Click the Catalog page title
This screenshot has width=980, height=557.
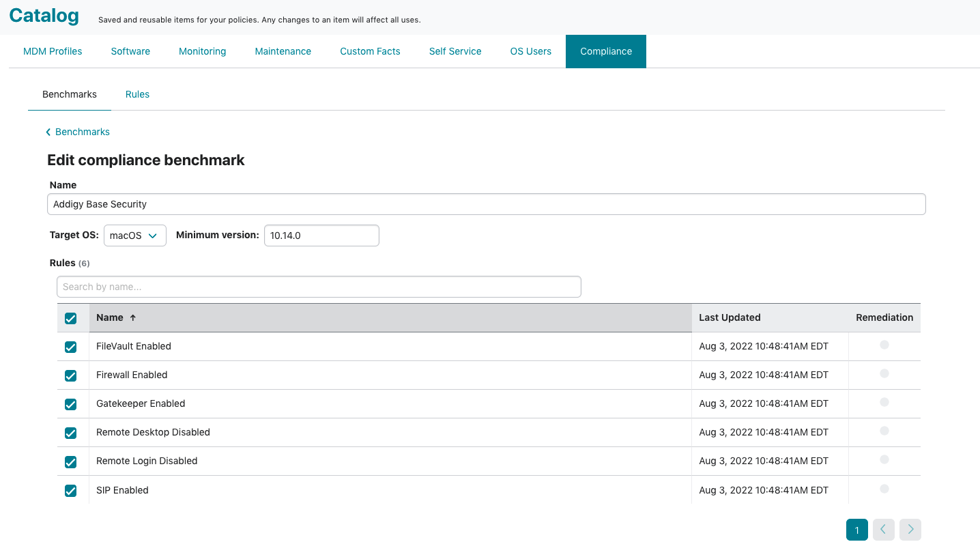[44, 15]
